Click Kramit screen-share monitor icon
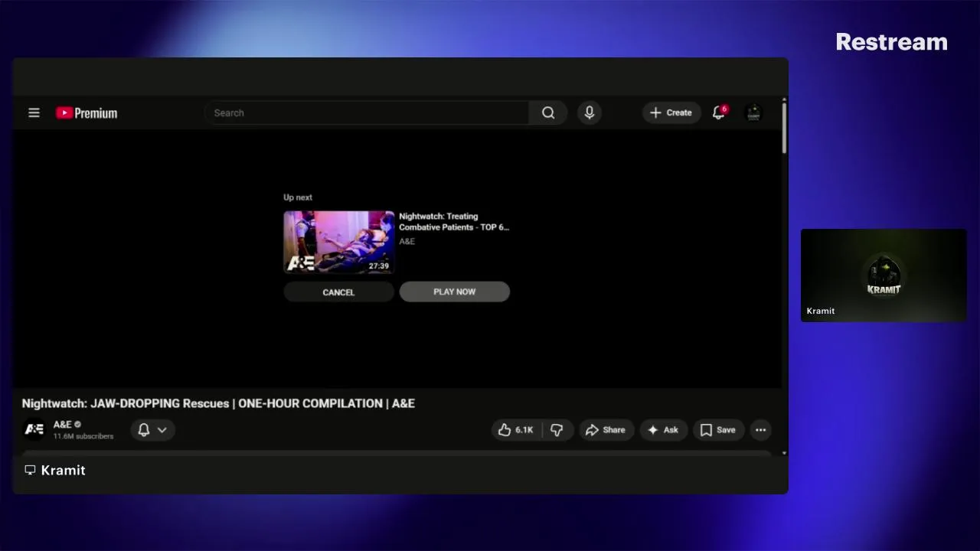This screenshot has height=551, width=980. point(30,470)
